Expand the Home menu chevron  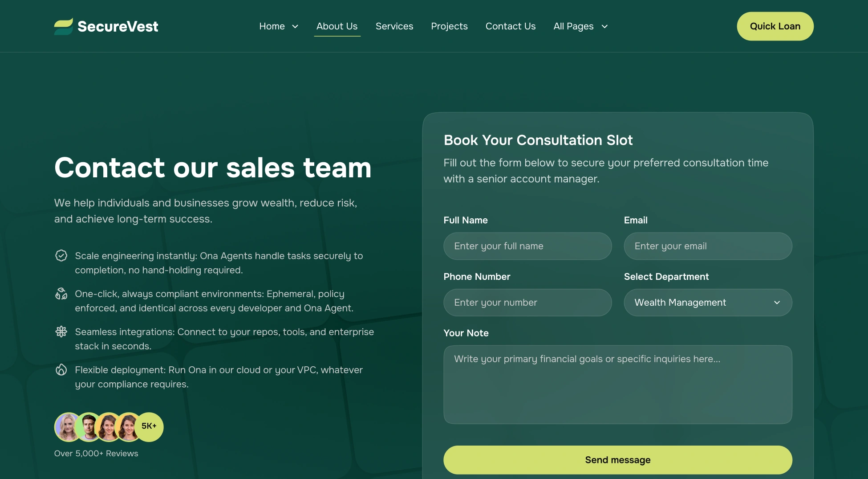[x=295, y=26]
